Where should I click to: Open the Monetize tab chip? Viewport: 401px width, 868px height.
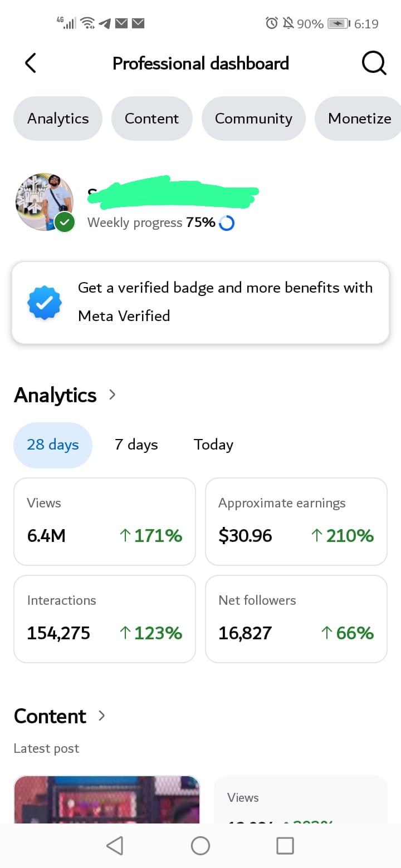(x=358, y=119)
